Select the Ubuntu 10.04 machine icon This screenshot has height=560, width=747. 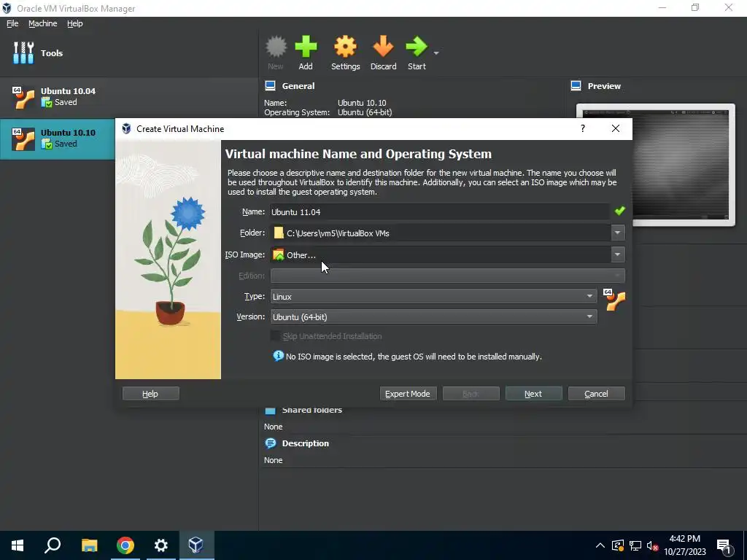coord(23,98)
